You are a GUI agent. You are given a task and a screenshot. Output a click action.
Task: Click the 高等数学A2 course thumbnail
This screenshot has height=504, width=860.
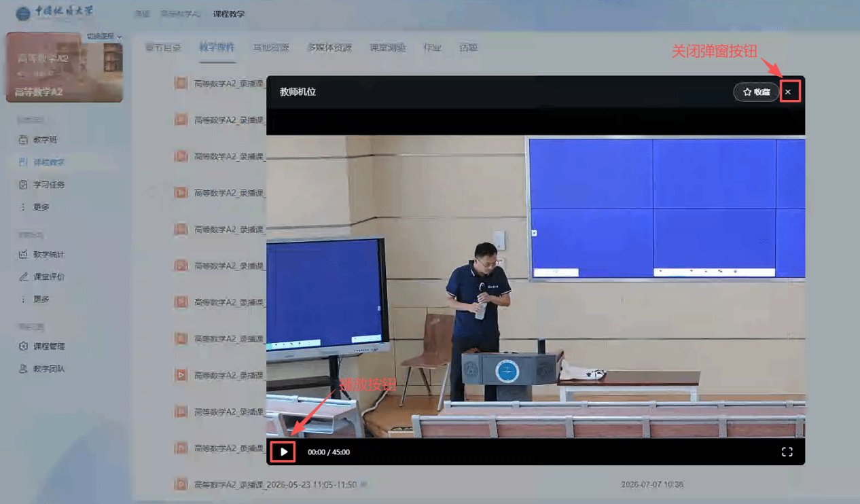(x=65, y=67)
